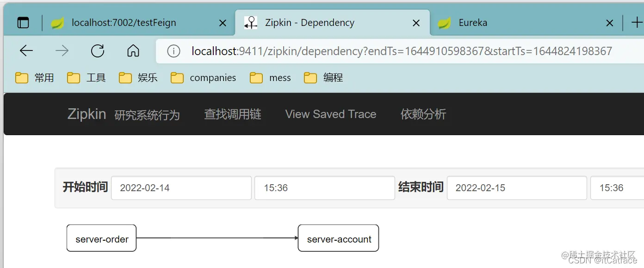View site information icon

tap(173, 51)
